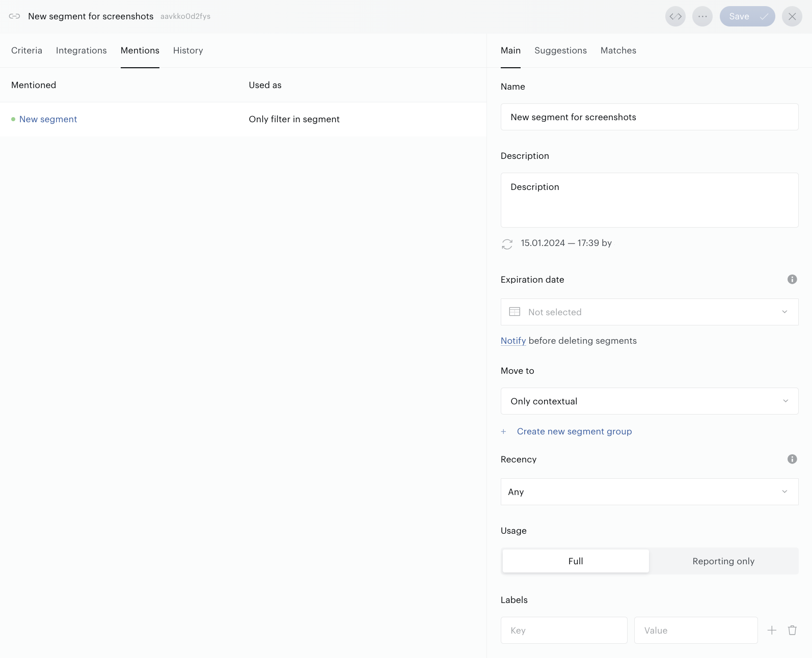Image resolution: width=812 pixels, height=658 pixels.
Task: Click the Notify link
Action: (513, 341)
